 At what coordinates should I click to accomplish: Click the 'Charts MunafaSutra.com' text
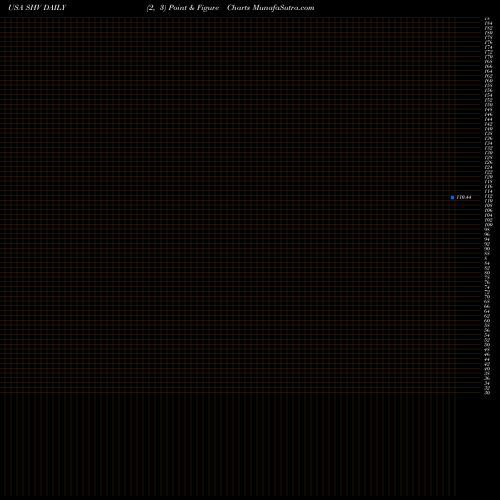coord(271,8)
